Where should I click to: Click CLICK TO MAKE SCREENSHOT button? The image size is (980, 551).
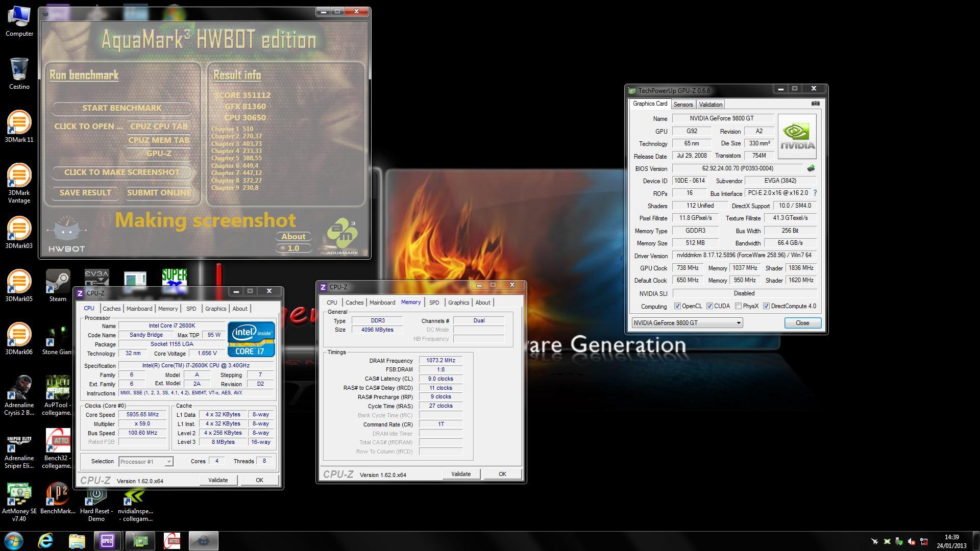(x=122, y=172)
